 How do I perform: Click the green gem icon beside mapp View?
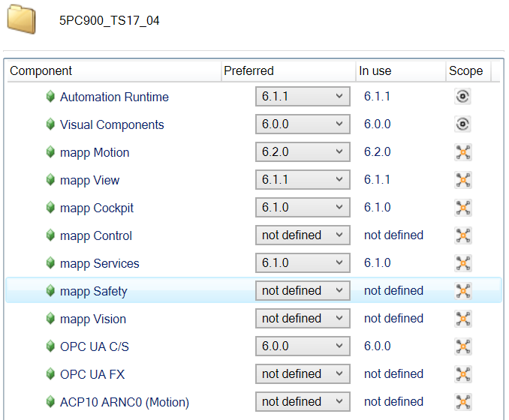50,180
